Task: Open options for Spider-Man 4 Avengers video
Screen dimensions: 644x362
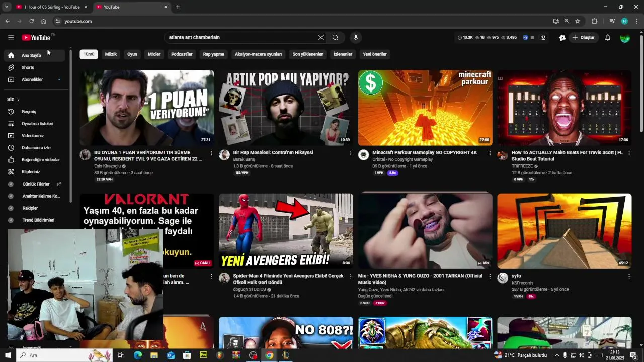Action: (x=351, y=276)
